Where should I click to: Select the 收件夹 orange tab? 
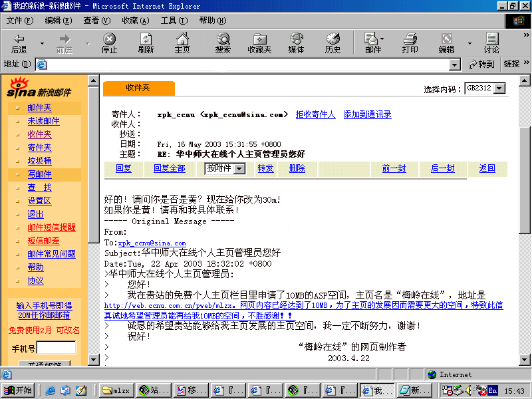(139, 88)
